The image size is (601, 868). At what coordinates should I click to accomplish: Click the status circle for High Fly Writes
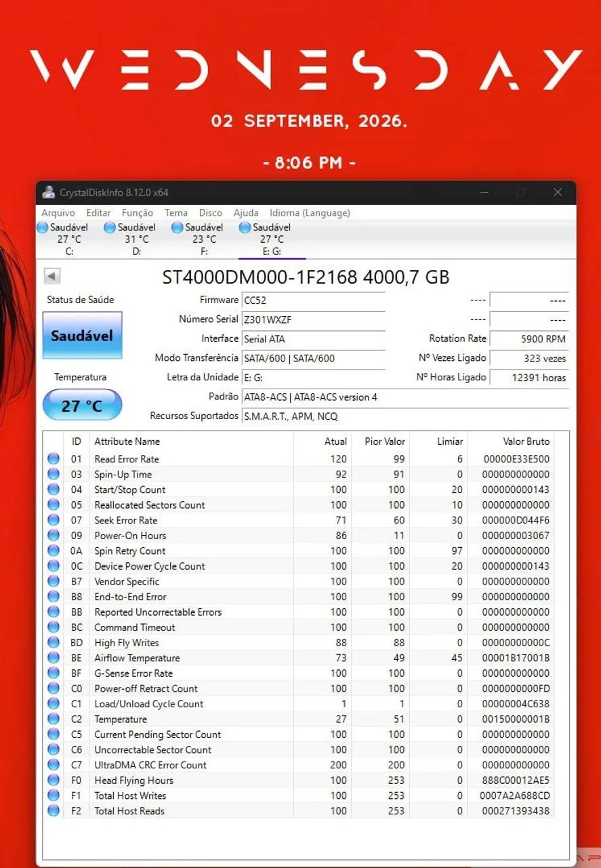[54, 643]
